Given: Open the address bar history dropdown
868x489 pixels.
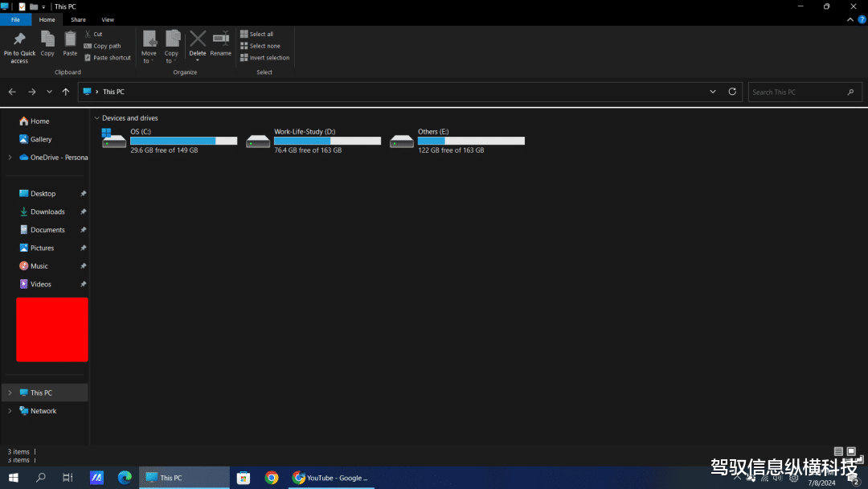Looking at the screenshot, I should coord(713,92).
